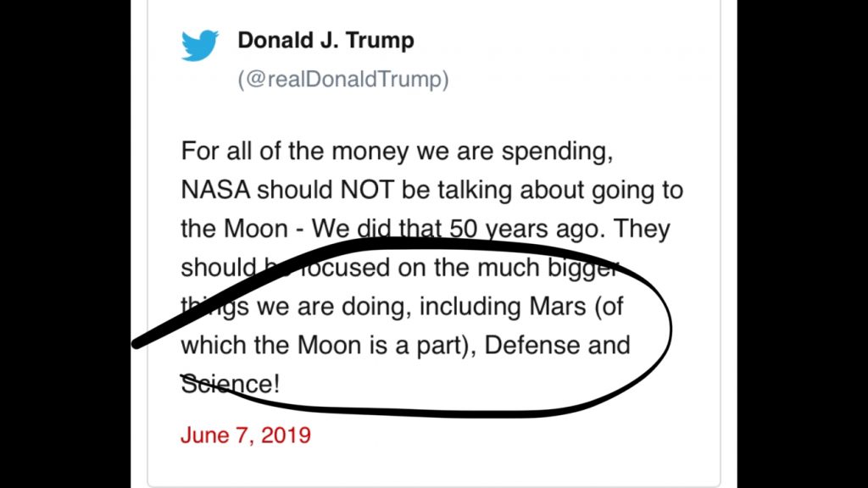The height and width of the screenshot is (488, 868).
Task: Click the struck-through word Science!
Action: (231, 384)
